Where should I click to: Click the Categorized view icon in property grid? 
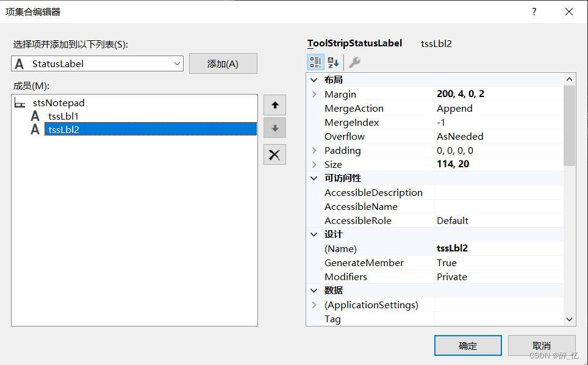(315, 62)
